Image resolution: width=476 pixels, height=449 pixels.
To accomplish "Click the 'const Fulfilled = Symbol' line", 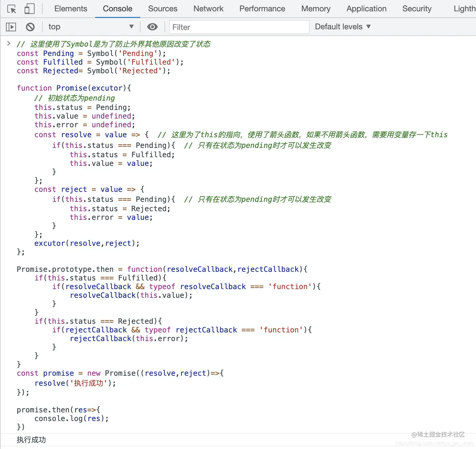I will (100, 62).
